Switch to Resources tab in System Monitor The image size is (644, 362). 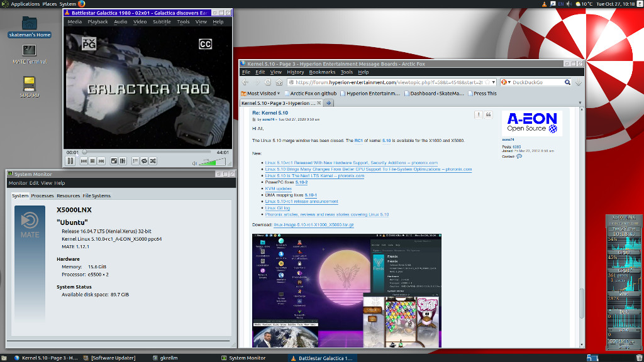click(68, 196)
